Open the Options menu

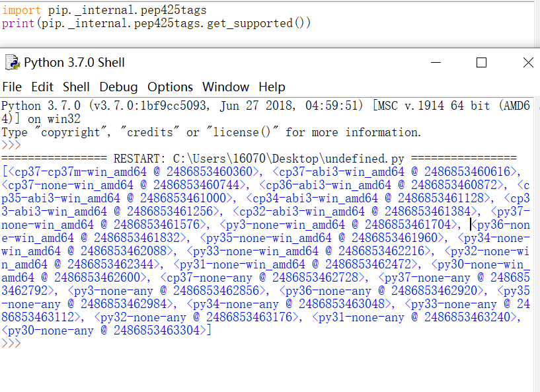pyautogui.click(x=170, y=87)
